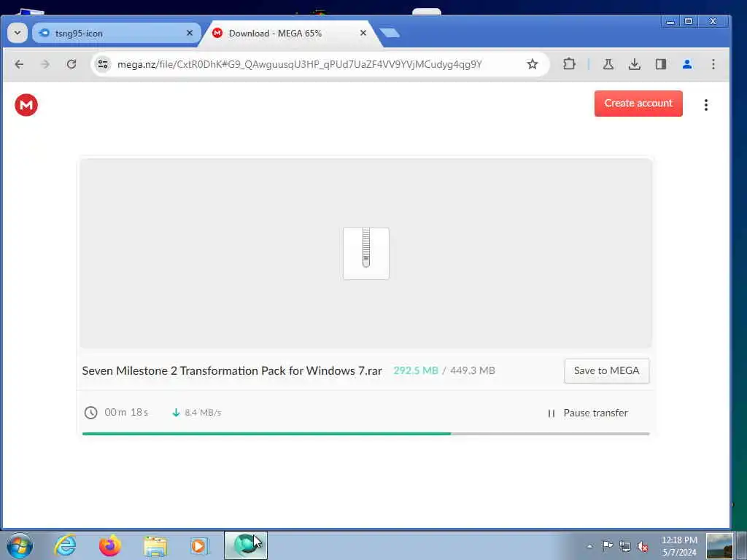Open the muted volume tray icon
Viewport: 747px width, 560px height.
(643, 546)
